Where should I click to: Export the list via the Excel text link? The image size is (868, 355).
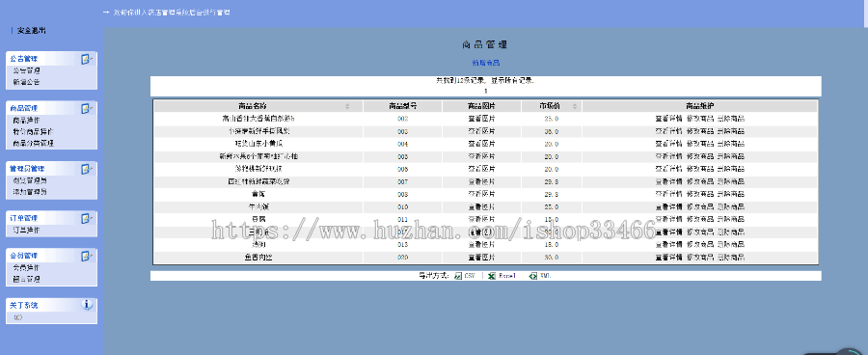pos(507,275)
